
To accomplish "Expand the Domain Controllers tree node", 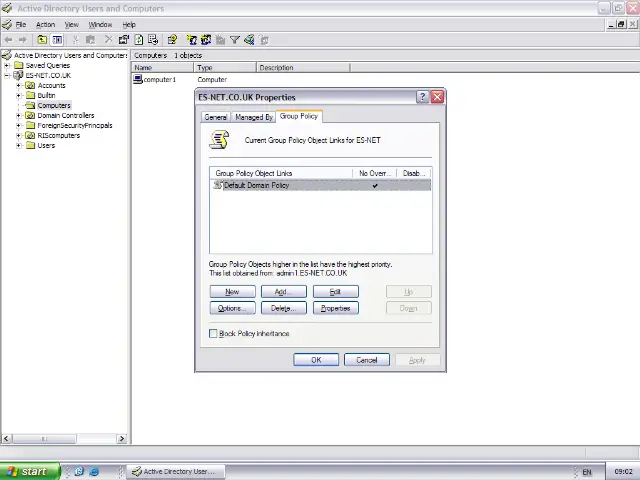I will pos(18,116).
